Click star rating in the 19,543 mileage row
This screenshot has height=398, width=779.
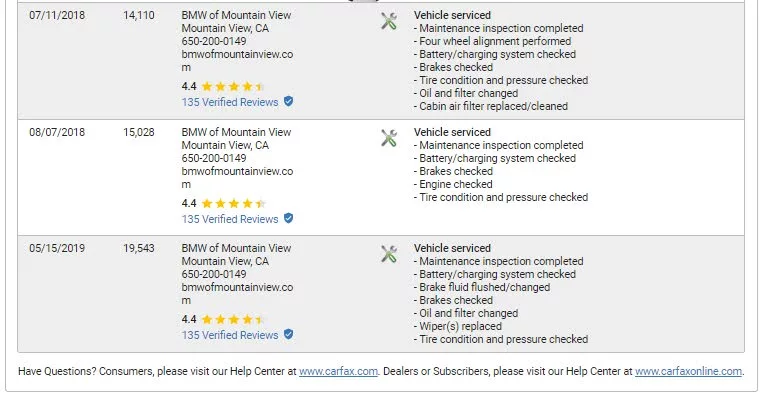click(x=233, y=319)
